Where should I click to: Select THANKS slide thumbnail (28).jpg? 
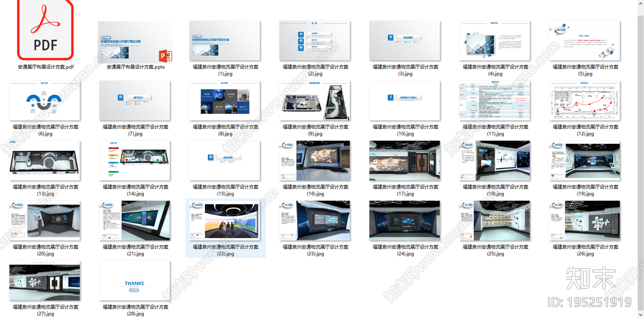pos(135,281)
